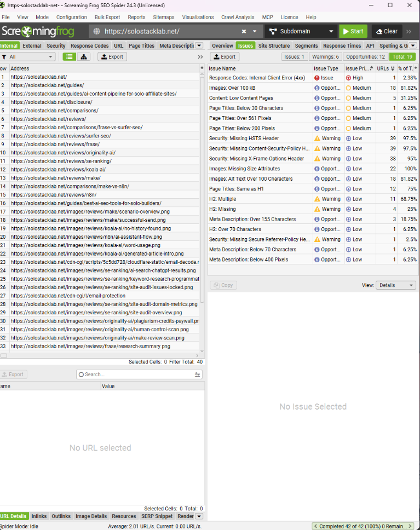Image resolution: width=420 pixels, height=530 pixels.
Task: Click the warning triangle for H2: Missing row
Action: coord(317,209)
